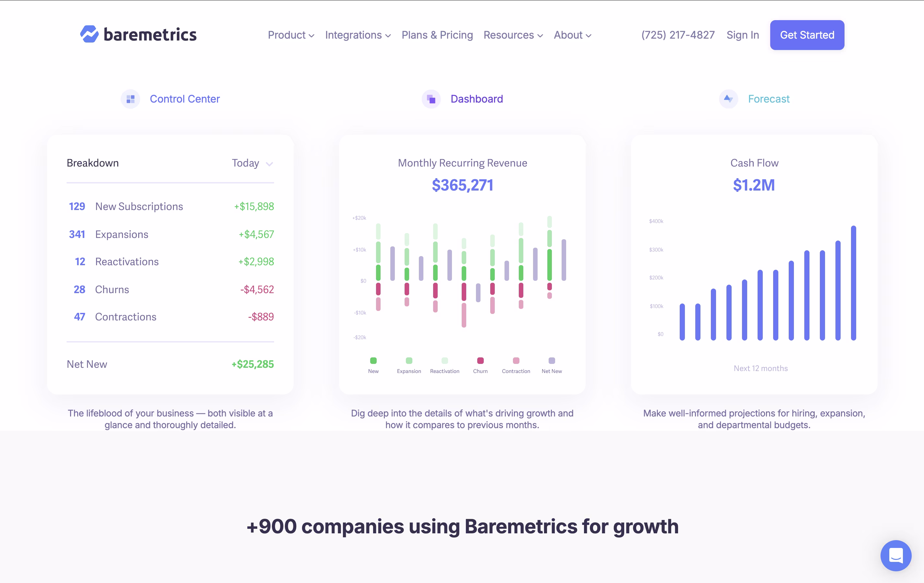Open the Today period dropdown in Breakdown
This screenshot has width=924, height=583.
pyautogui.click(x=252, y=163)
